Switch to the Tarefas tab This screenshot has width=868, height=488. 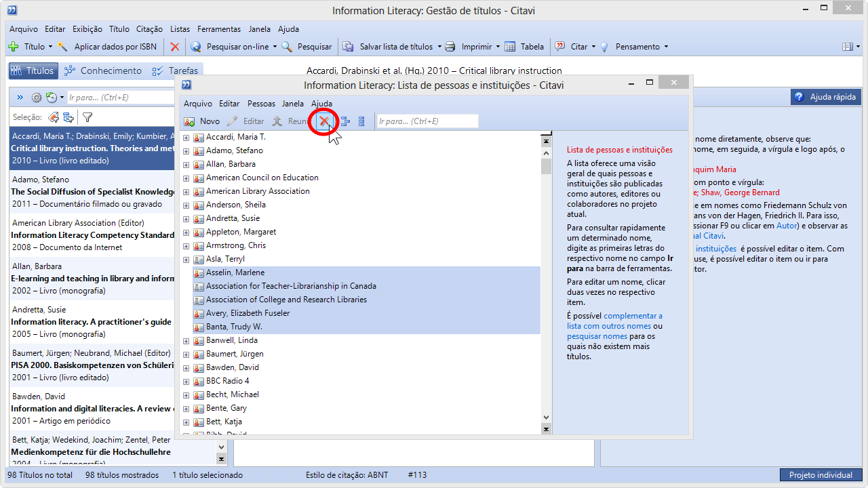pyautogui.click(x=176, y=70)
